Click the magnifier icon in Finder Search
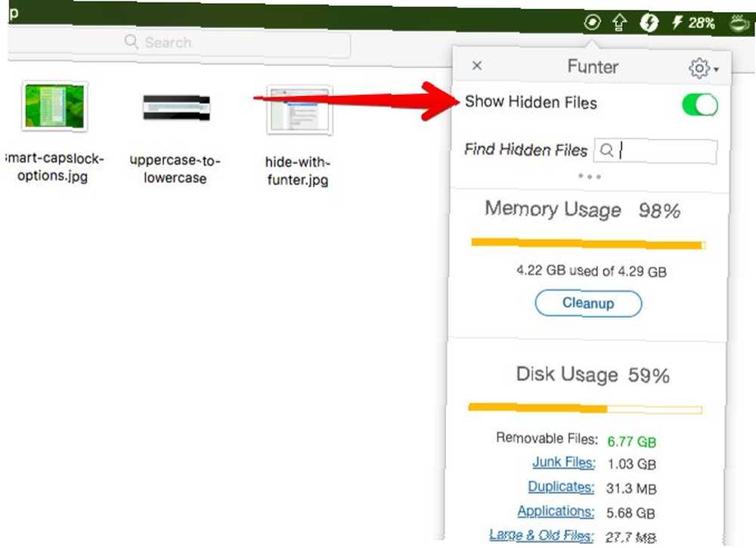The image size is (756, 548). click(x=131, y=42)
